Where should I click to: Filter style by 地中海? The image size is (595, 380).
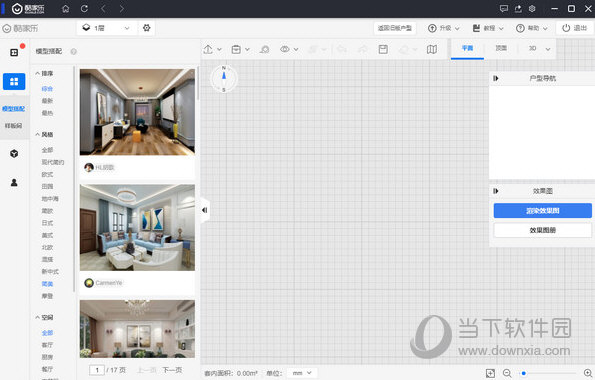pyautogui.click(x=50, y=199)
